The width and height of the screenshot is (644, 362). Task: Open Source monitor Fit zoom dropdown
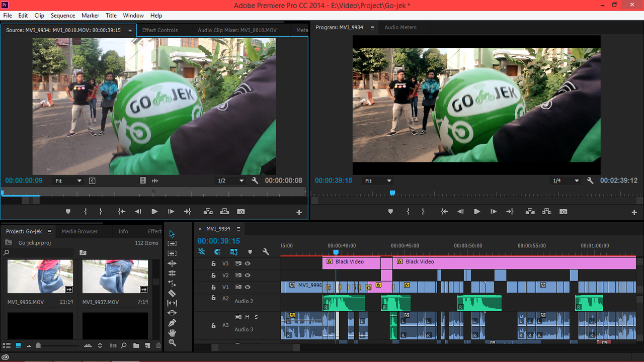click(x=68, y=181)
